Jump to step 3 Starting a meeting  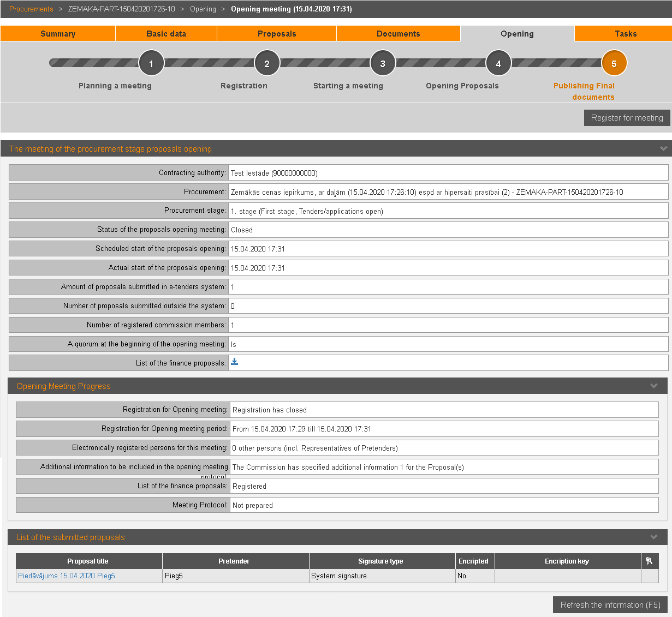tap(383, 64)
